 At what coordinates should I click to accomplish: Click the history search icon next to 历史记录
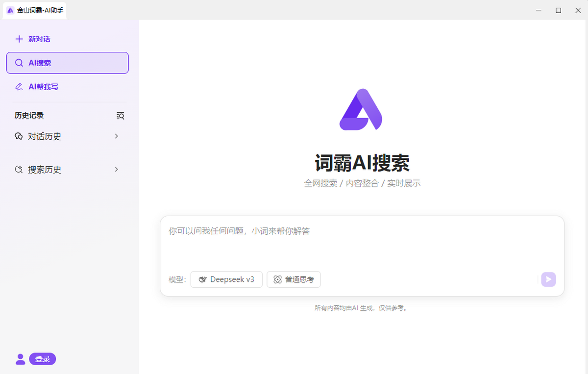[x=121, y=116]
